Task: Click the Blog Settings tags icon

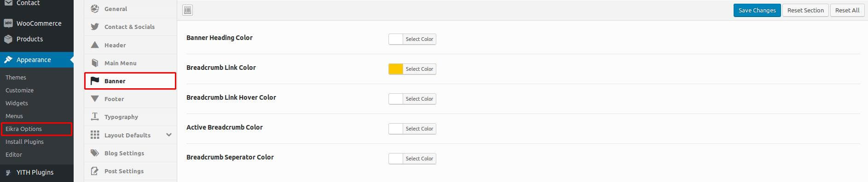Action: tap(95, 153)
